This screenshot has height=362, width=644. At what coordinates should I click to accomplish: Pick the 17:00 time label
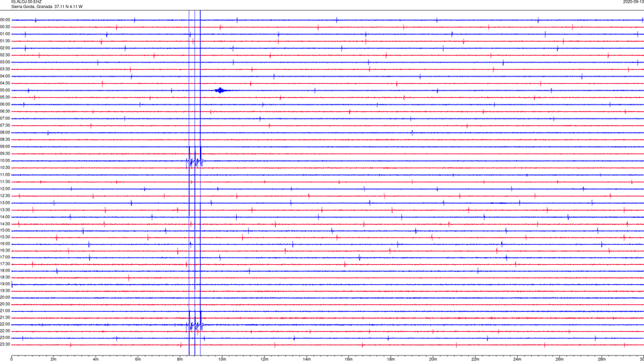click(5, 257)
